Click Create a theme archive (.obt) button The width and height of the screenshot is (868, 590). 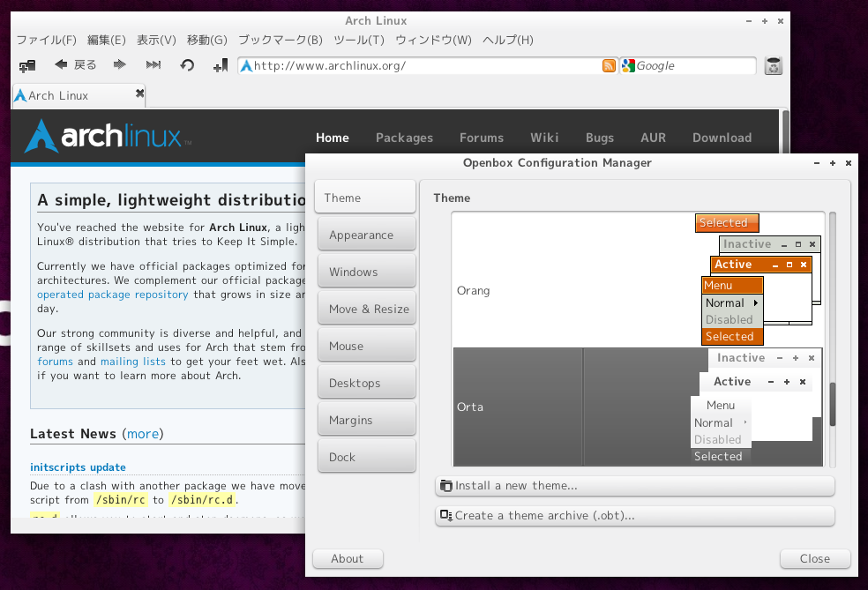coord(635,516)
